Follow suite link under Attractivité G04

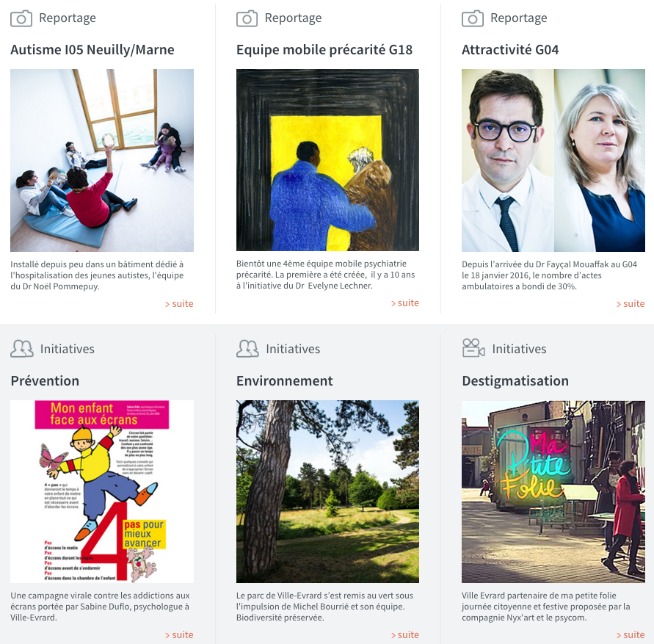click(x=631, y=304)
